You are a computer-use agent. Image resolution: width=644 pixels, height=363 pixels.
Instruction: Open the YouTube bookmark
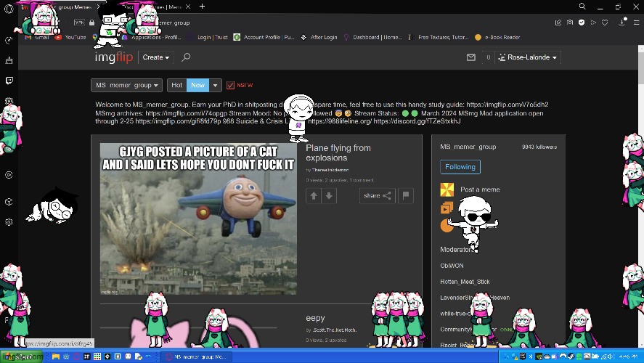70,37
